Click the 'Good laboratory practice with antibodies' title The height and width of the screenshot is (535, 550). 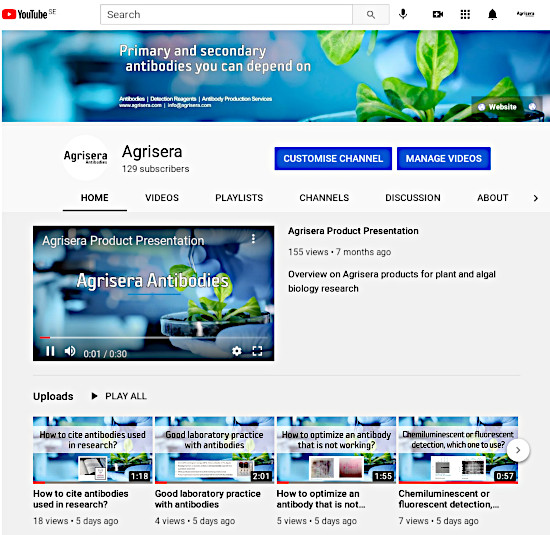[208, 499]
